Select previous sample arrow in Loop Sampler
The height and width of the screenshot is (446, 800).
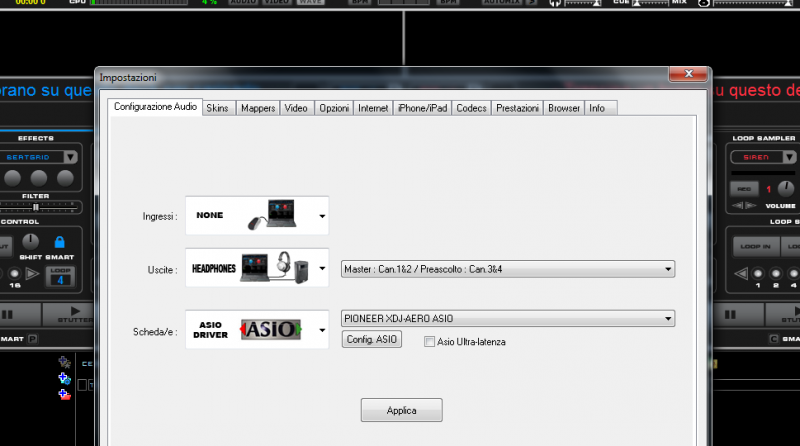[x=738, y=206]
